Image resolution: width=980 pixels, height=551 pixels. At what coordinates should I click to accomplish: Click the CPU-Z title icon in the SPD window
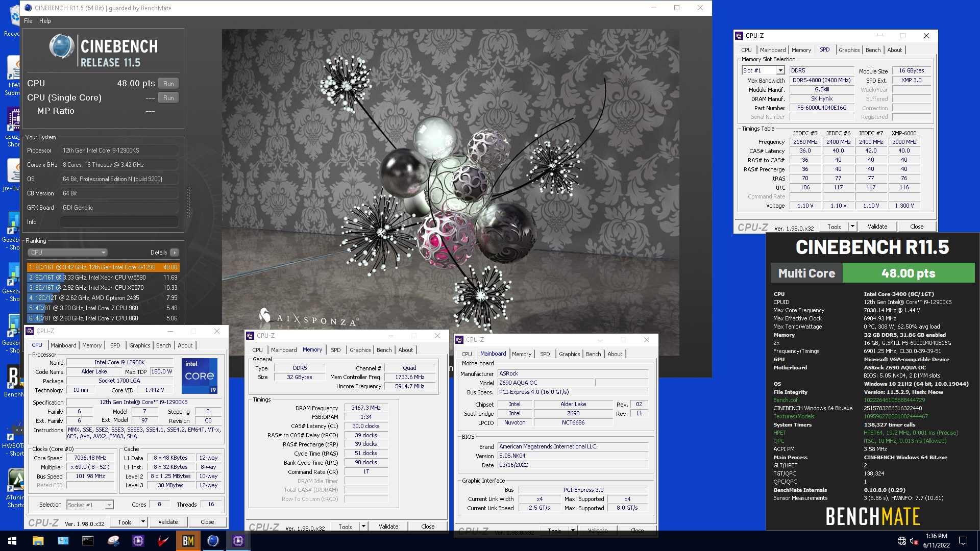pyautogui.click(x=739, y=36)
